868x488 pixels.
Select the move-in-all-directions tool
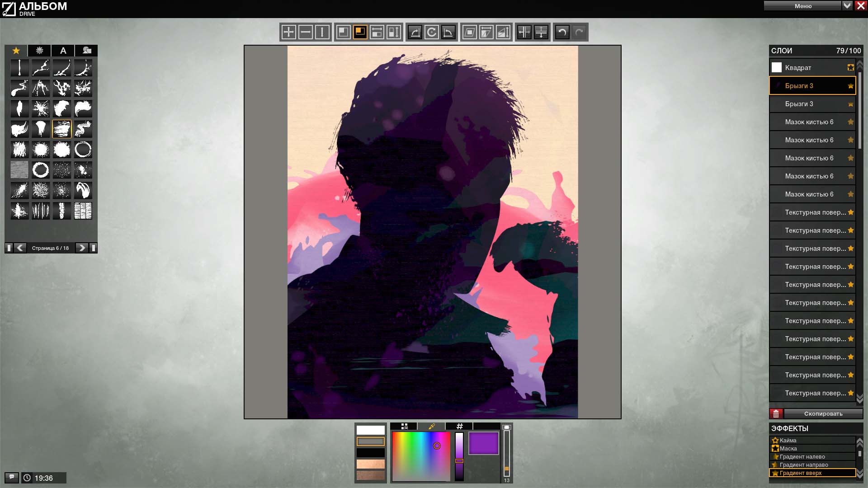click(288, 32)
